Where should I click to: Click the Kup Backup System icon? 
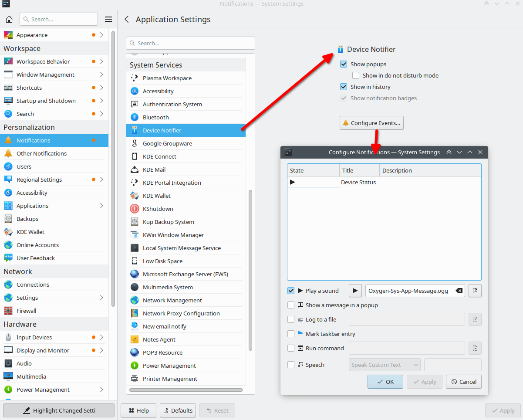click(x=135, y=222)
